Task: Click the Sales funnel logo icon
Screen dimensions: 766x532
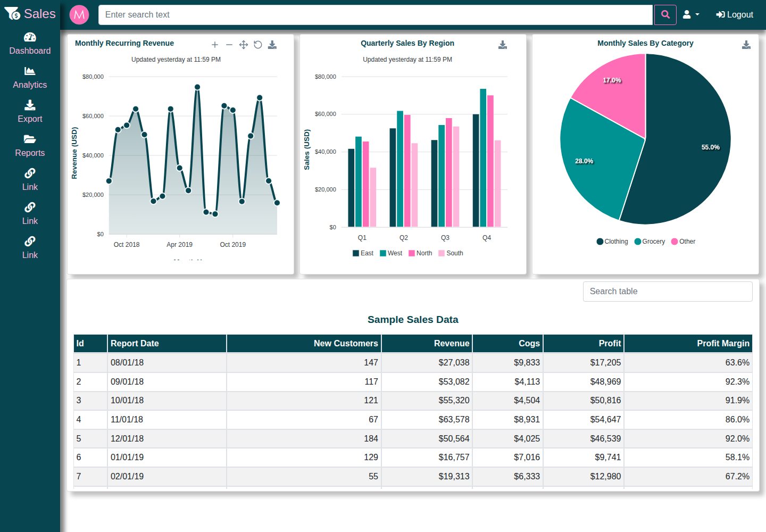Action: [x=12, y=13]
